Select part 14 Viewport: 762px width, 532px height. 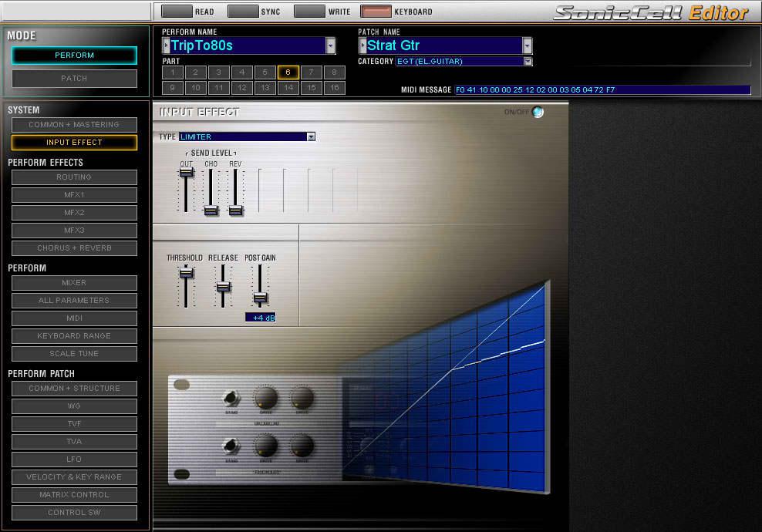[x=288, y=88]
